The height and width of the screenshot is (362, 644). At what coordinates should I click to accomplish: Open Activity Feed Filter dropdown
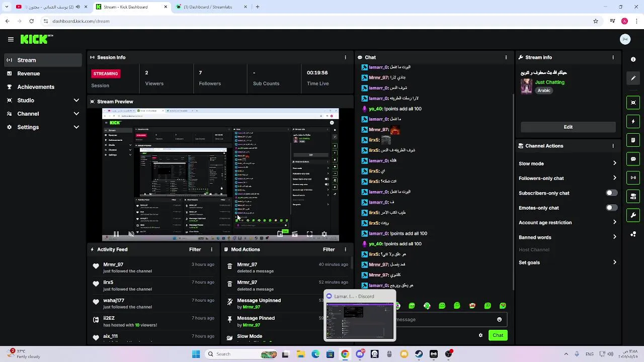[x=195, y=249]
